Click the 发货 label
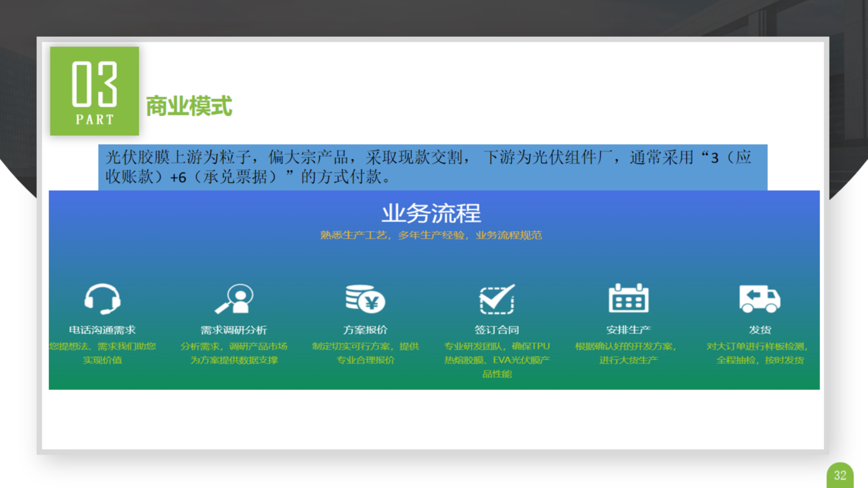Viewport: 868px width, 488px height. click(x=760, y=330)
